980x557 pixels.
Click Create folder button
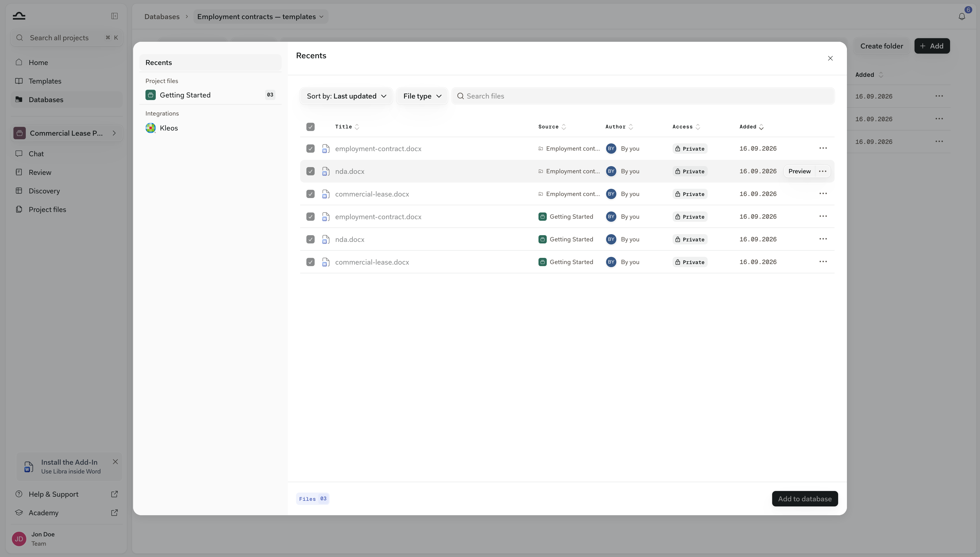pos(881,46)
